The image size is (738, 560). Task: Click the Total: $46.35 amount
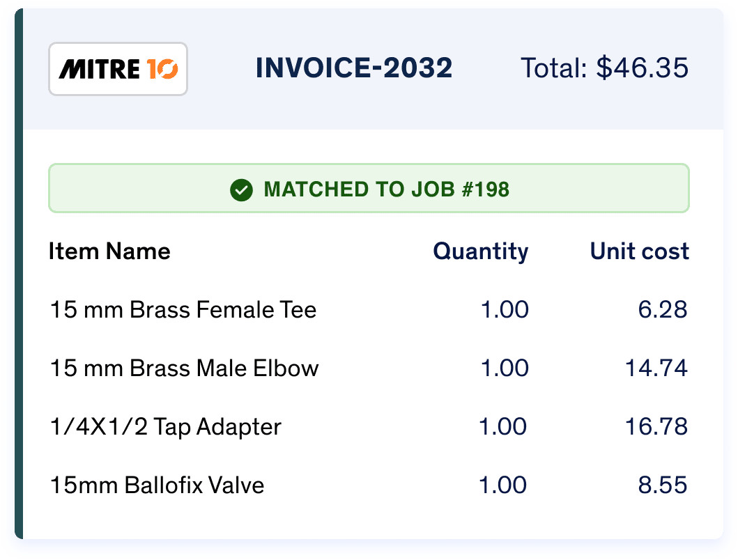[604, 68]
